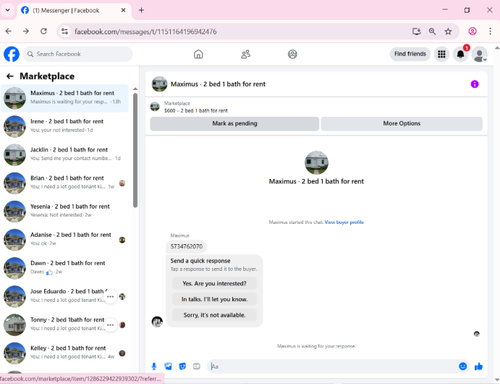
Task: Click the Marketplace back arrow
Action: point(10,76)
